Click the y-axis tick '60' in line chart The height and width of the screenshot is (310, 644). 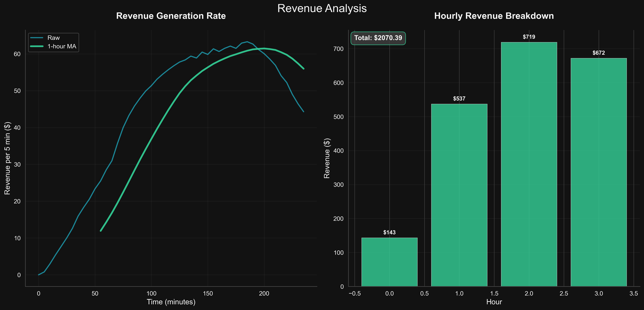[x=17, y=54]
